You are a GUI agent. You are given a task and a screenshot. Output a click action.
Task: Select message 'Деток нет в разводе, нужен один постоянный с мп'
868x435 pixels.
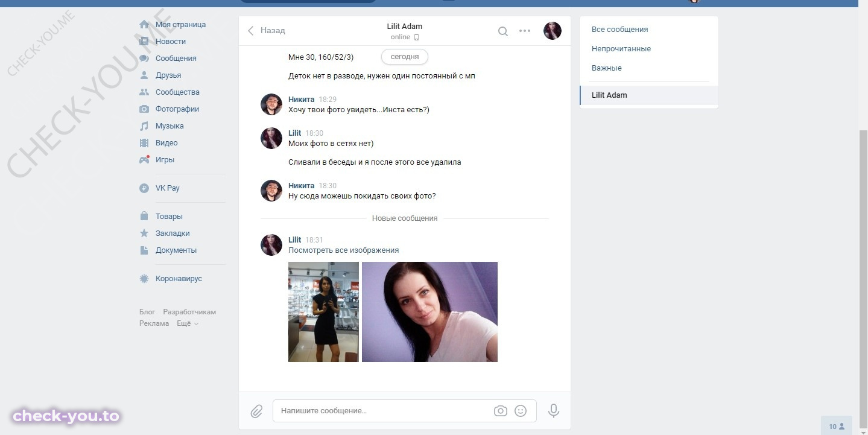382,76
